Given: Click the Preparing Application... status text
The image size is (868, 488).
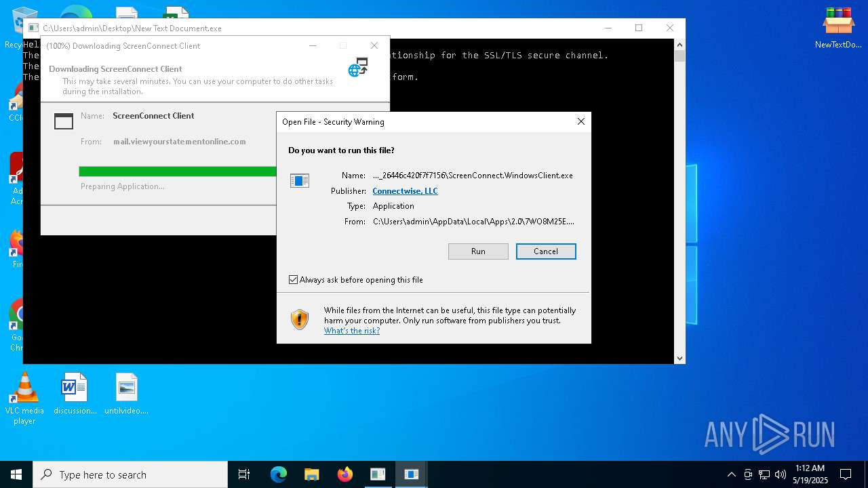Looking at the screenshot, I should 123,186.
